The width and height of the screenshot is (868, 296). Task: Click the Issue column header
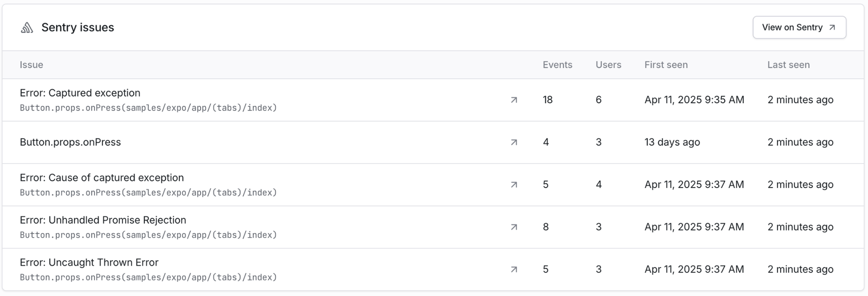[x=31, y=65]
